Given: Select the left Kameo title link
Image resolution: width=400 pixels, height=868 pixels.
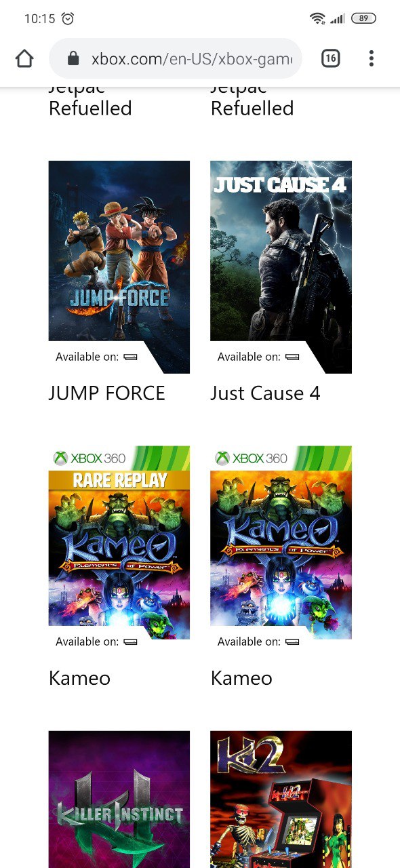Looking at the screenshot, I should [x=79, y=678].
